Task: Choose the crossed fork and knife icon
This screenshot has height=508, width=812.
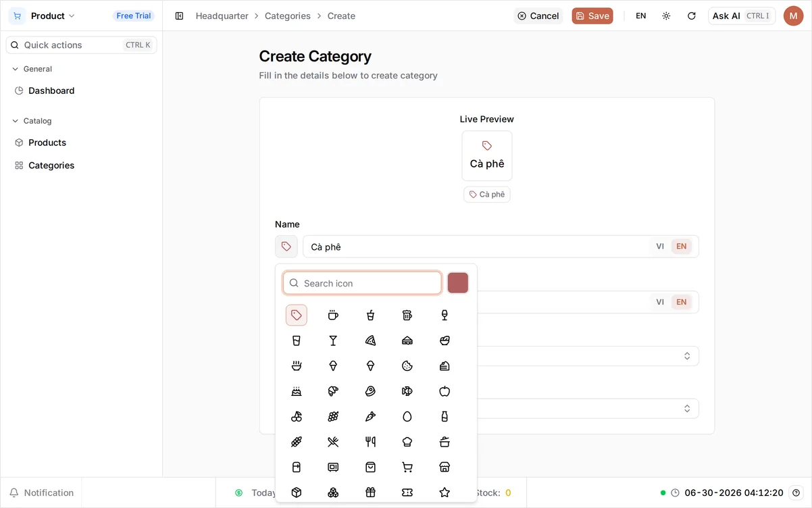Action: pos(333,442)
